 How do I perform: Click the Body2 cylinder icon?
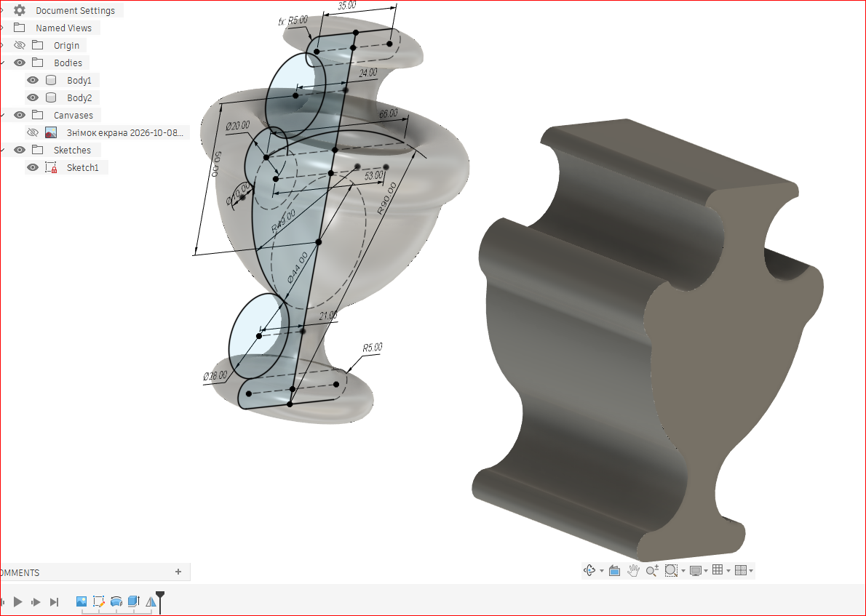tap(51, 97)
